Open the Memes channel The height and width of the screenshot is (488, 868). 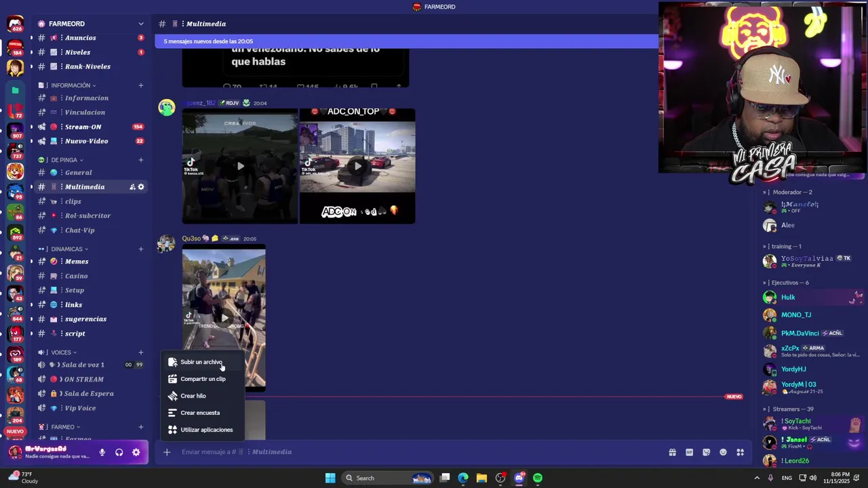click(x=92, y=262)
